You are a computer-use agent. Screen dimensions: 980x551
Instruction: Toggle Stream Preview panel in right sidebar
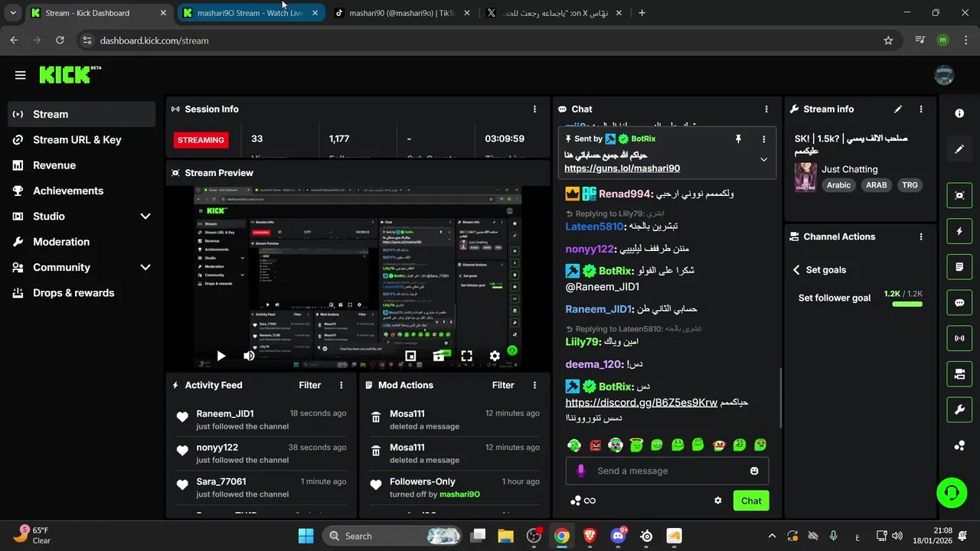coord(959,195)
